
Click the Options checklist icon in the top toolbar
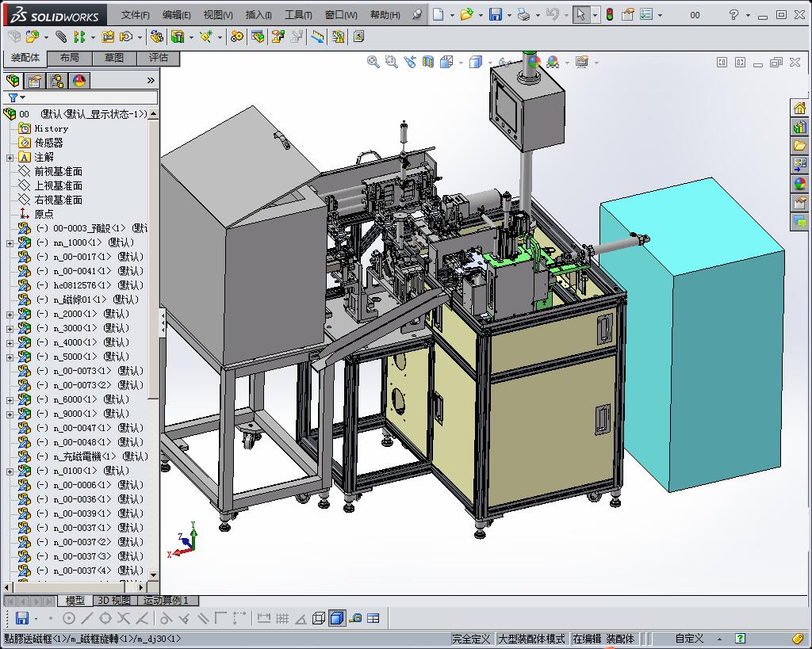coord(646,14)
